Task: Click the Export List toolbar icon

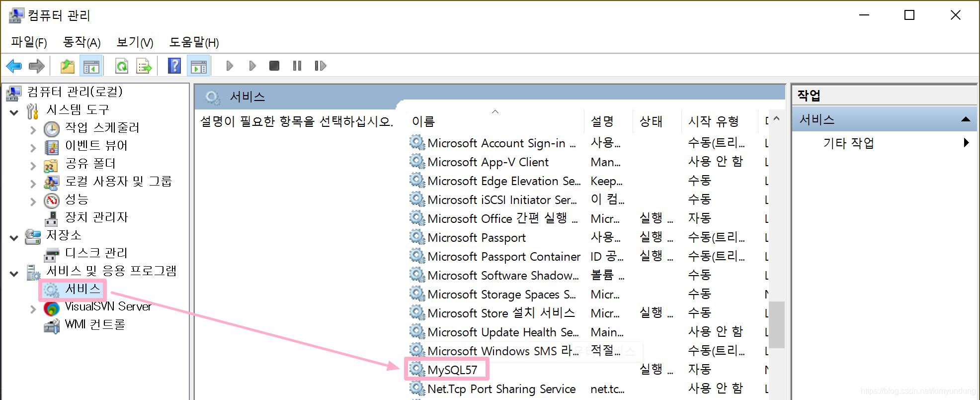Action: click(144, 66)
